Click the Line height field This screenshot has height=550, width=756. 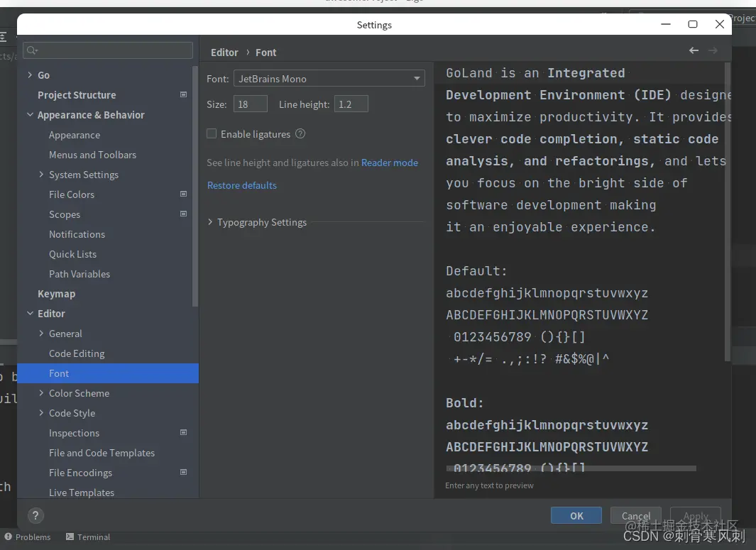[351, 104]
